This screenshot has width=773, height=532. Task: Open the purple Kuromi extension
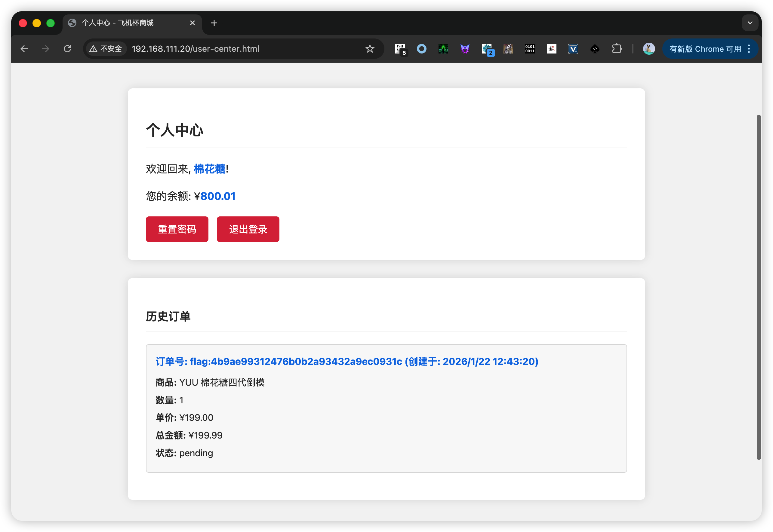pyautogui.click(x=465, y=49)
